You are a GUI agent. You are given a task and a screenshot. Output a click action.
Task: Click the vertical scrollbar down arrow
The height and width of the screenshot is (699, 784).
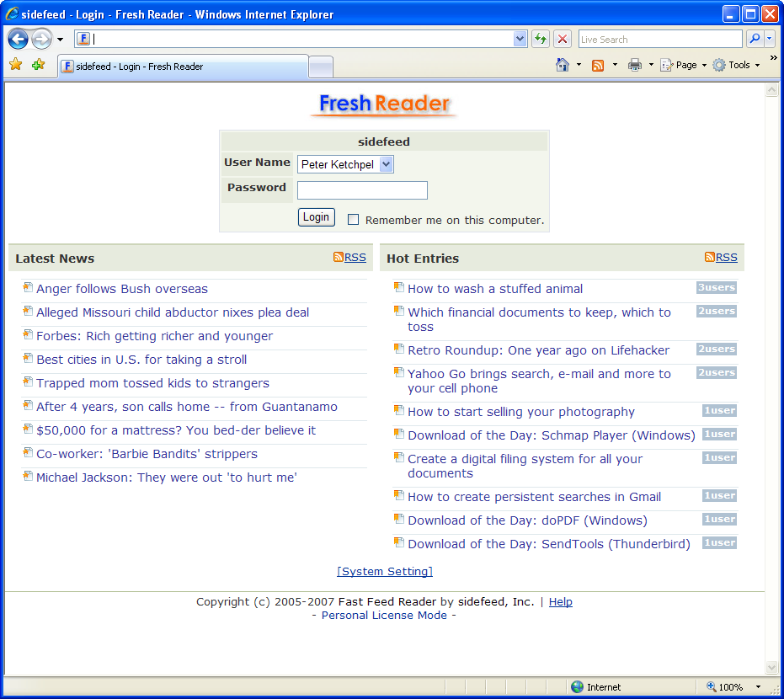pyautogui.click(x=771, y=668)
